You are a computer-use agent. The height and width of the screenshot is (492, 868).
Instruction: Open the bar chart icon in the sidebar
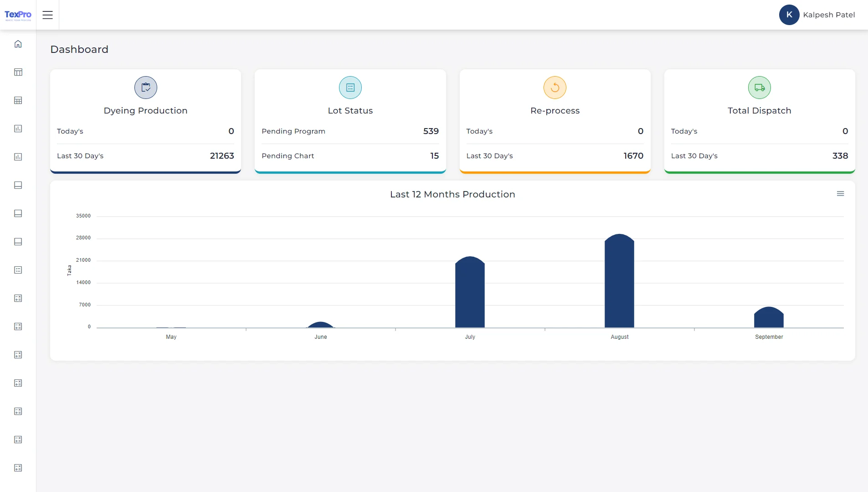click(18, 129)
